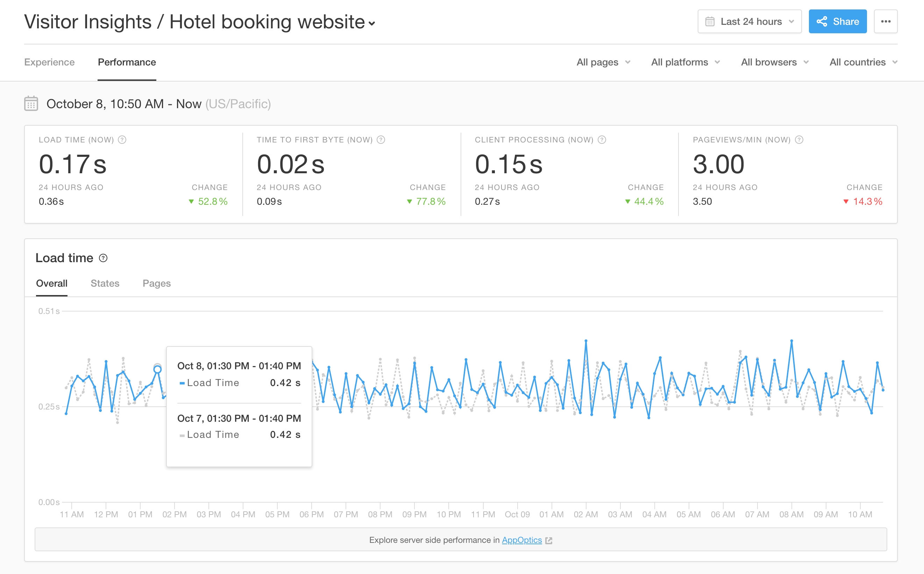Open the Last 24 hours time range dropdown
The image size is (924, 574).
click(749, 21)
